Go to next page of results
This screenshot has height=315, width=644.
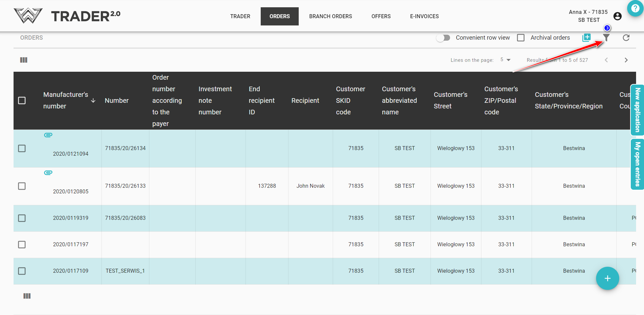tap(626, 60)
